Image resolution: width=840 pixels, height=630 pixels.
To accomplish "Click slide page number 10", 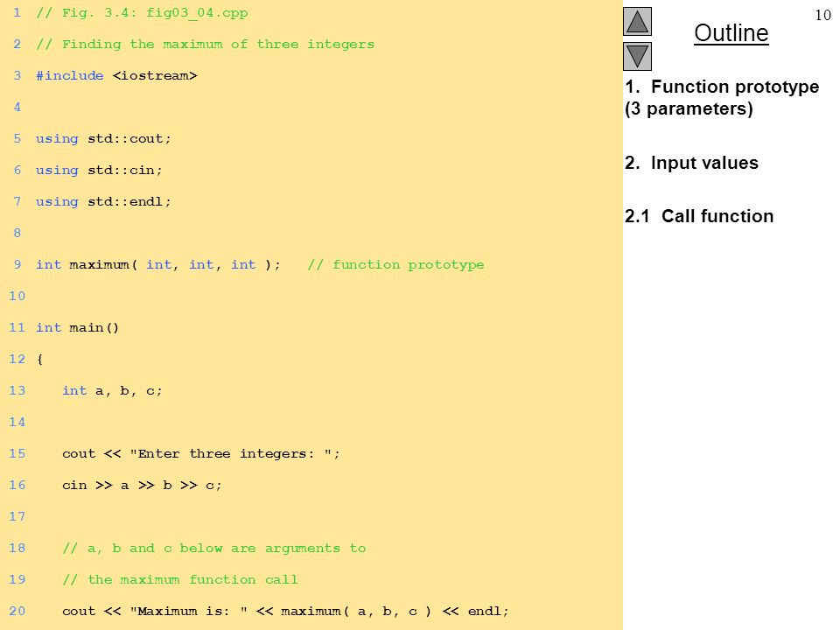I will pyautogui.click(x=822, y=15).
